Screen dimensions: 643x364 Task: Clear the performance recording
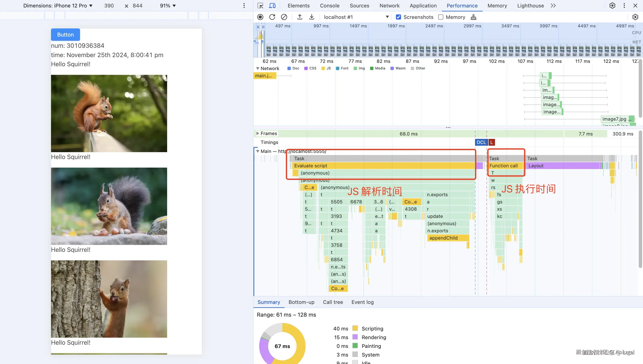[x=284, y=17]
